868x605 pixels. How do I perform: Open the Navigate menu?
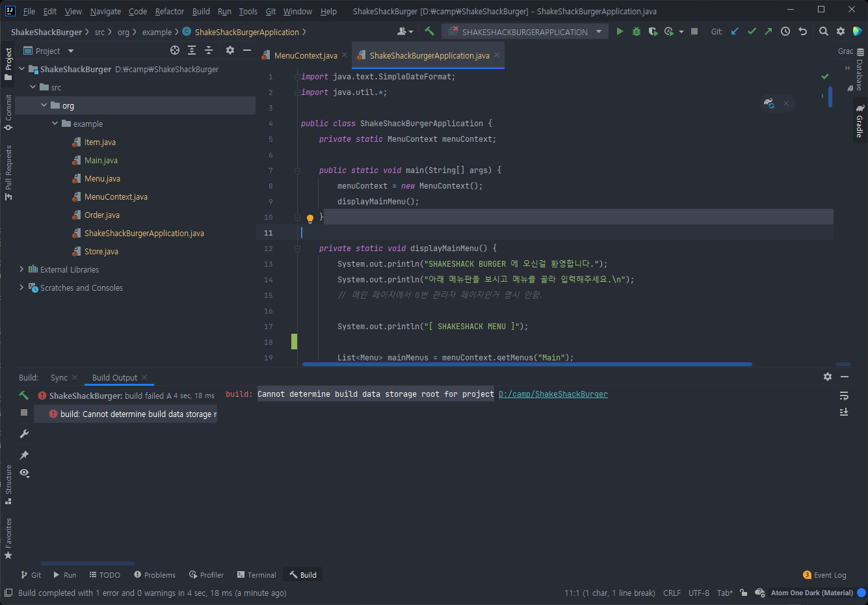pos(105,11)
